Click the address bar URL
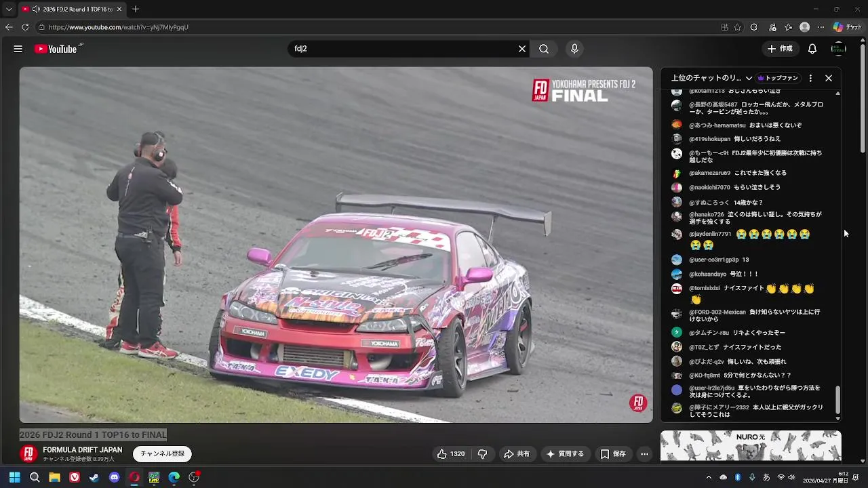The height and width of the screenshot is (488, 868). click(x=119, y=27)
